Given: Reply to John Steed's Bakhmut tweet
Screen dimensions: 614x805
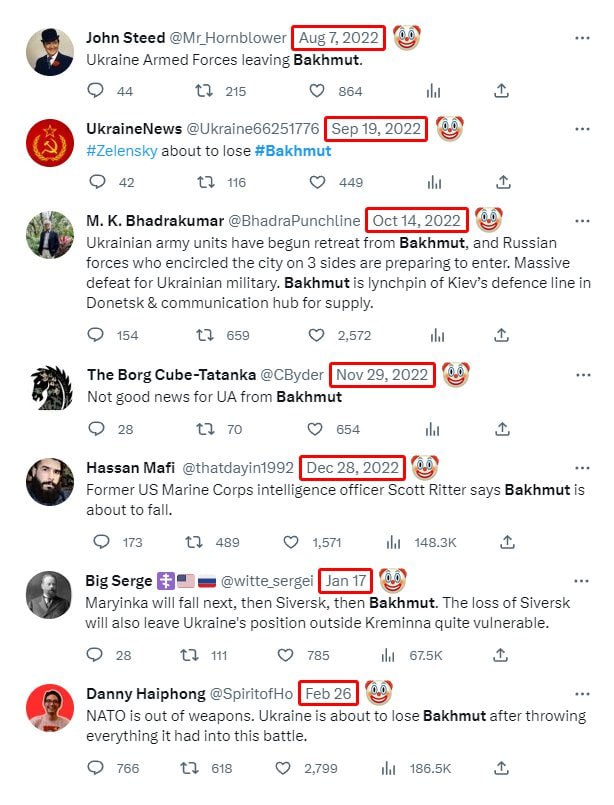Looking at the screenshot, I should click(96, 91).
